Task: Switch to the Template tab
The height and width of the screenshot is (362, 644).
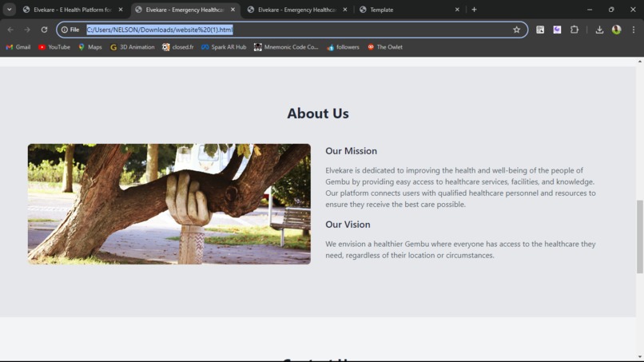Action: (x=409, y=10)
